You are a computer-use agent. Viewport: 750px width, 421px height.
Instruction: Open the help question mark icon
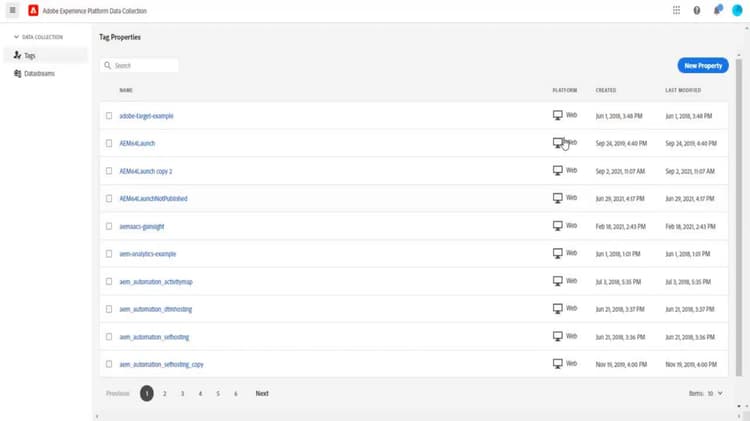[697, 10]
